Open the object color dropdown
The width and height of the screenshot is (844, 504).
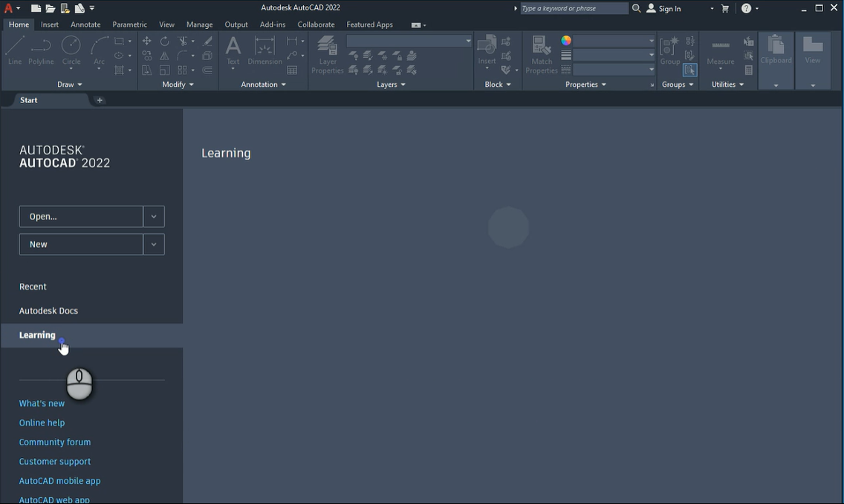pyautogui.click(x=614, y=41)
